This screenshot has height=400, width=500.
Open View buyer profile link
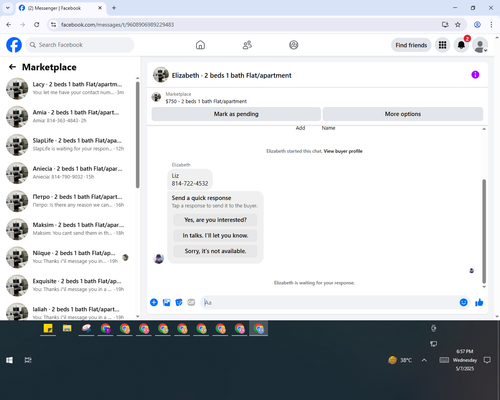[x=343, y=151]
